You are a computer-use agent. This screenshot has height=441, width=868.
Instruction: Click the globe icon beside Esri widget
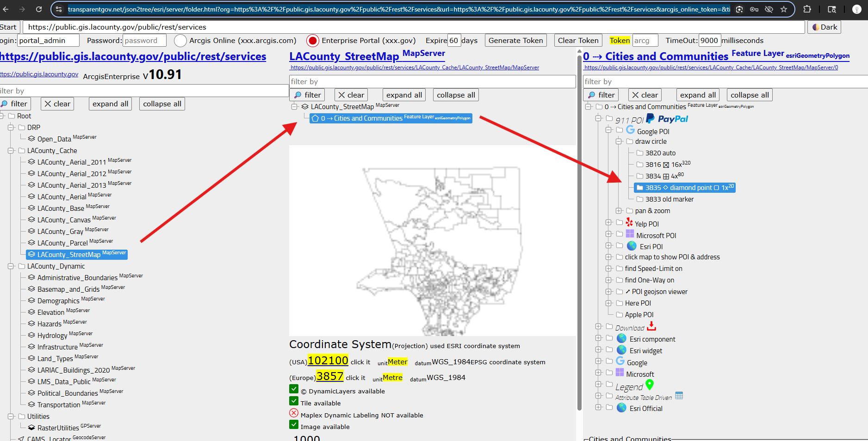(621, 350)
